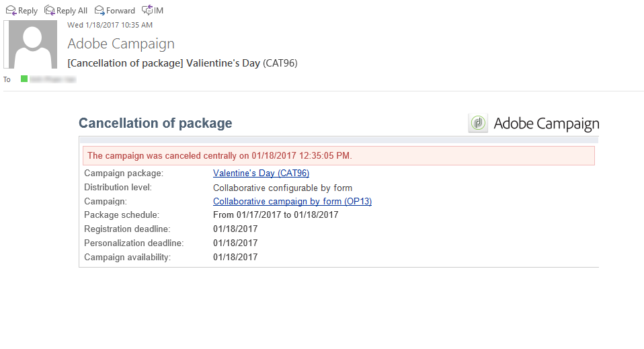The height and width of the screenshot is (349, 644).
Task: Click the red cancellation notice banner
Action: 338,156
